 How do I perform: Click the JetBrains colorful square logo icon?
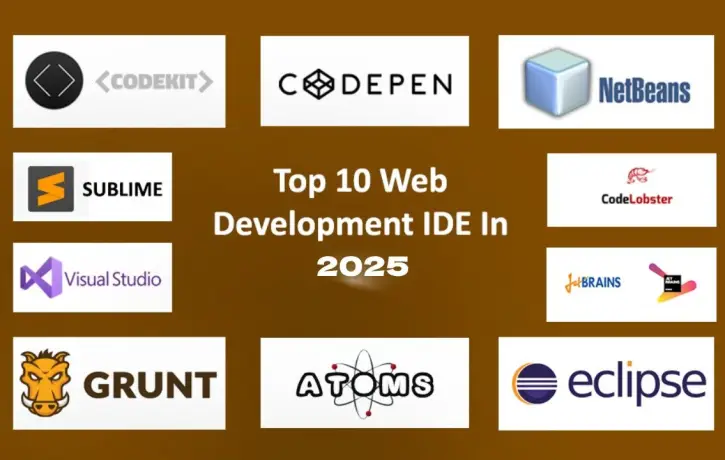tap(672, 283)
